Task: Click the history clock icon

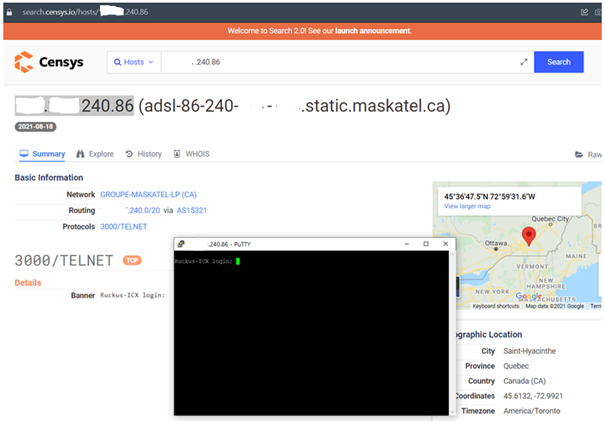Action: [x=129, y=154]
